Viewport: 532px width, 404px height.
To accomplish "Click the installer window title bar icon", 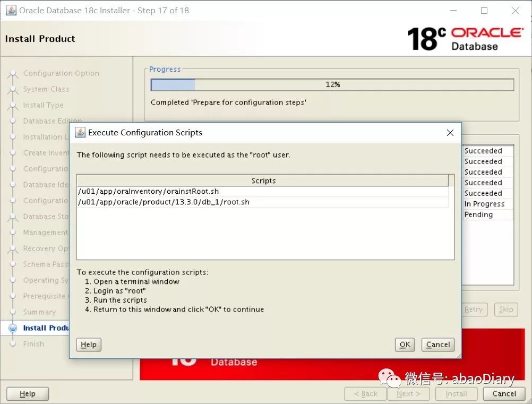I will (x=11, y=10).
